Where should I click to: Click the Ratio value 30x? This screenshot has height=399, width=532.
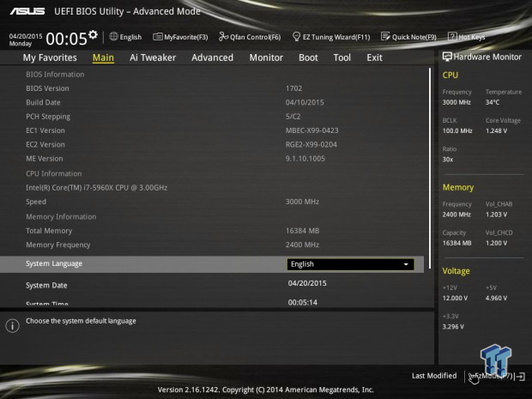(448, 159)
